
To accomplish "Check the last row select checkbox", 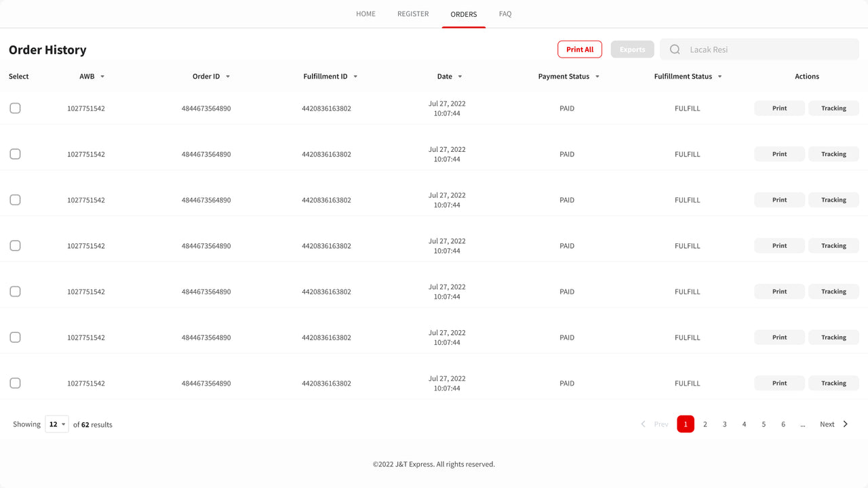I will [x=15, y=383].
